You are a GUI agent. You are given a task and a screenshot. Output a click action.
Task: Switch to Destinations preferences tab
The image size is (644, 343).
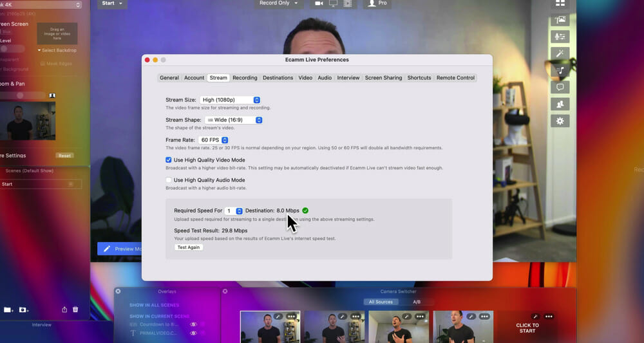pos(278,77)
